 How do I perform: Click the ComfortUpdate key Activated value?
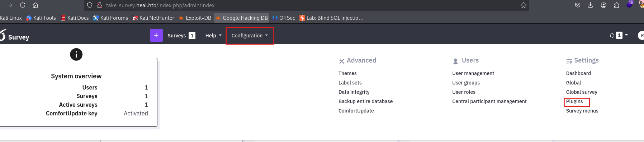pos(136,113)
